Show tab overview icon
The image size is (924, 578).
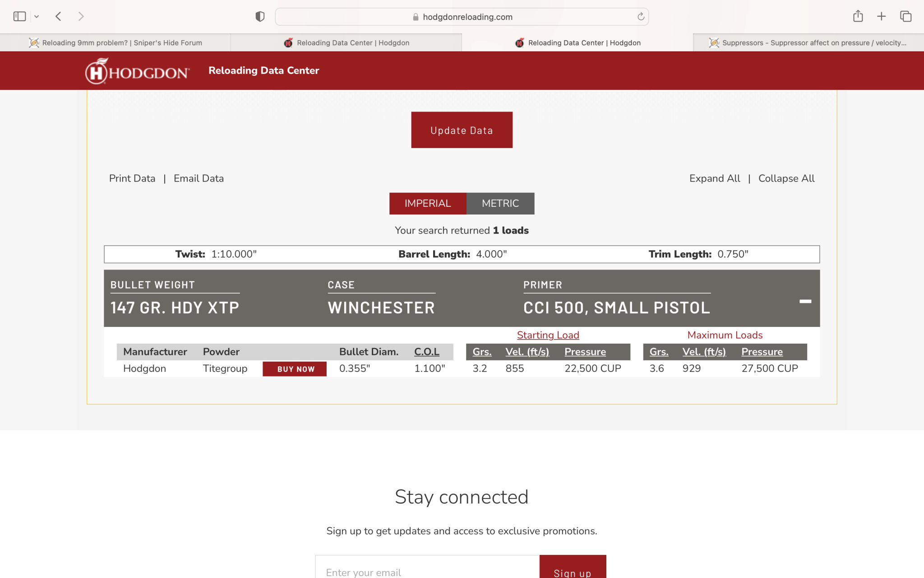(906, 17)
